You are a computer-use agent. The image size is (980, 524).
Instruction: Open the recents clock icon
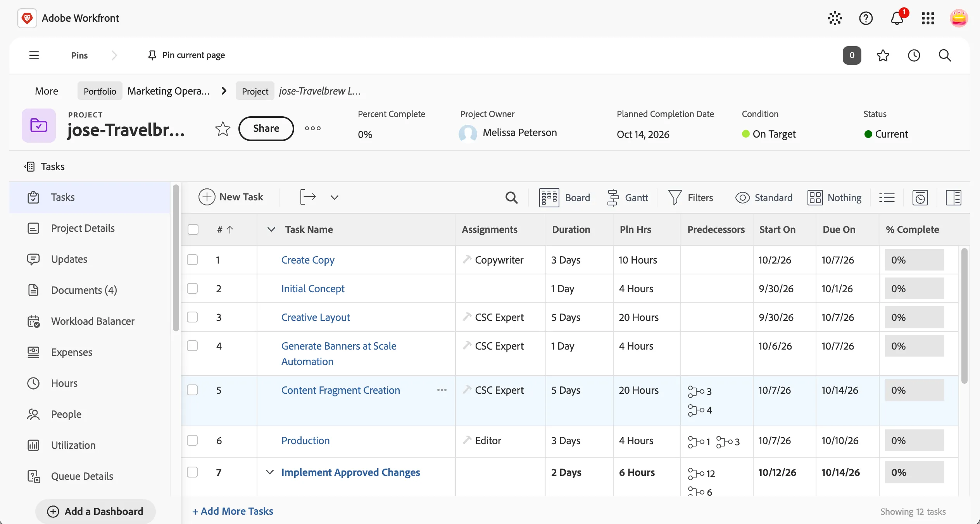pyautogui.click(x=914, y=55)
